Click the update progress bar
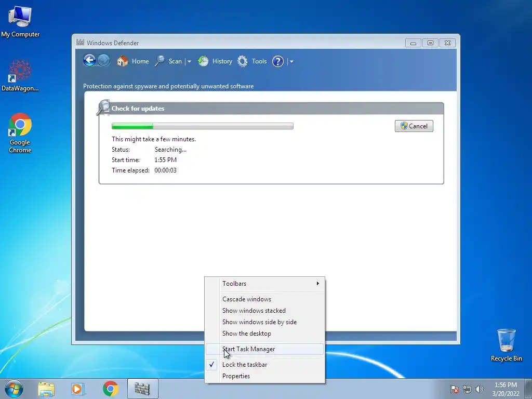The image size is (532, 399). tap(203, 126)
